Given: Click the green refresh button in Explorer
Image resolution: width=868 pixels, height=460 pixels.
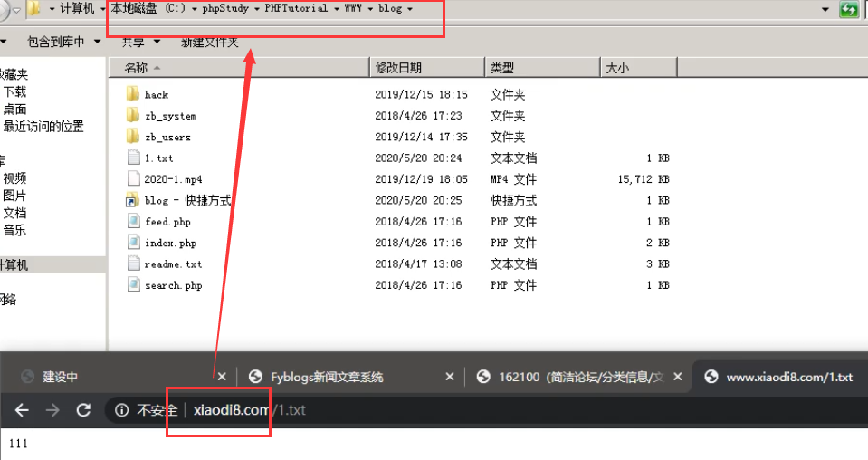Looking at the screenshot, I should [x=849, y=9].
